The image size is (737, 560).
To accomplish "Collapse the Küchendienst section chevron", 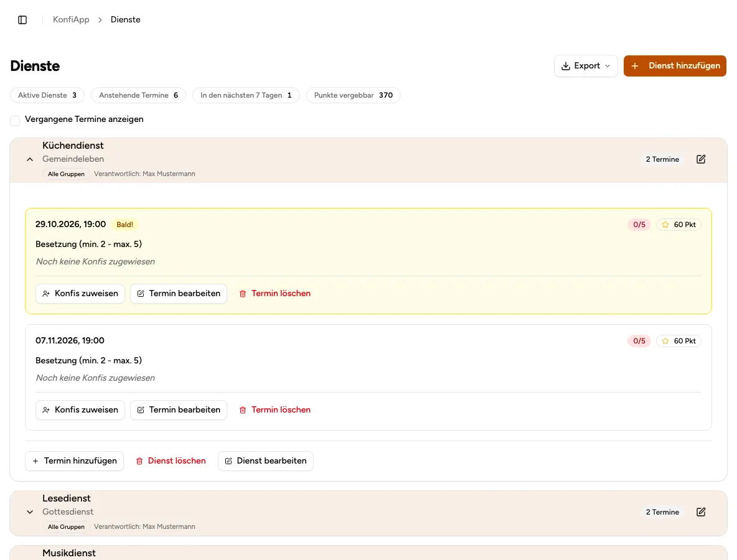I will click(30, 159).
